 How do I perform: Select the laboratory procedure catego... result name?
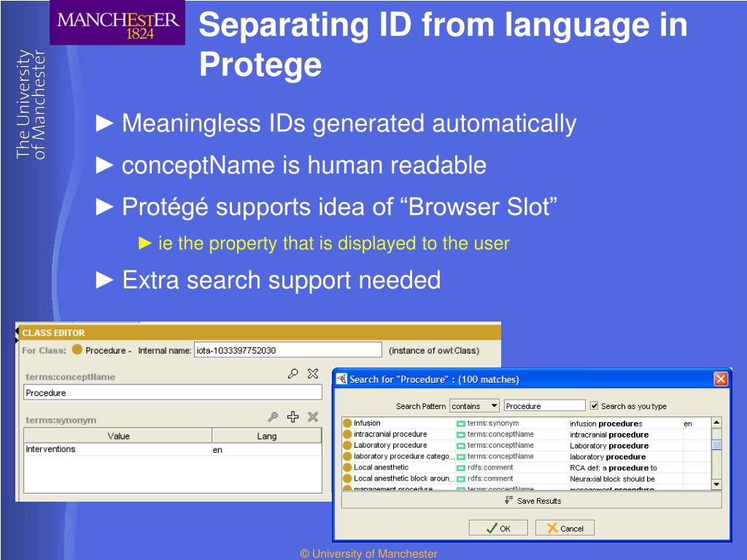pyautogui.click(x=404, y=456)
